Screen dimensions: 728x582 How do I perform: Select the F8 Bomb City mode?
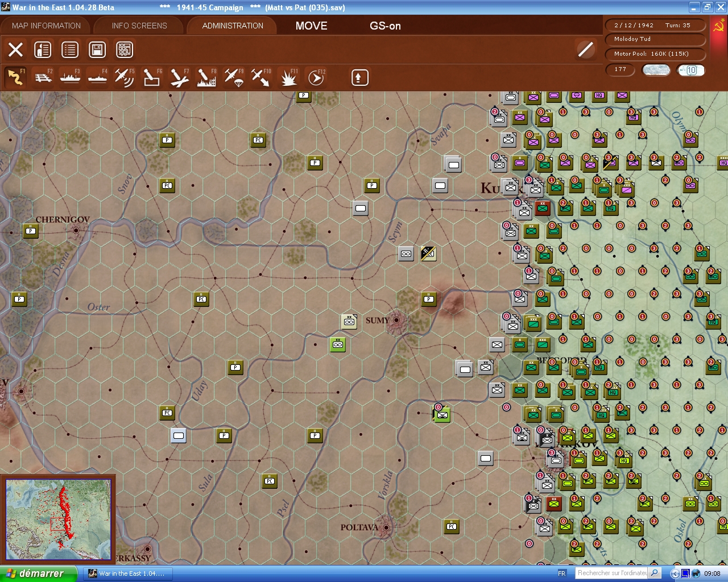(x=206, y=77)
